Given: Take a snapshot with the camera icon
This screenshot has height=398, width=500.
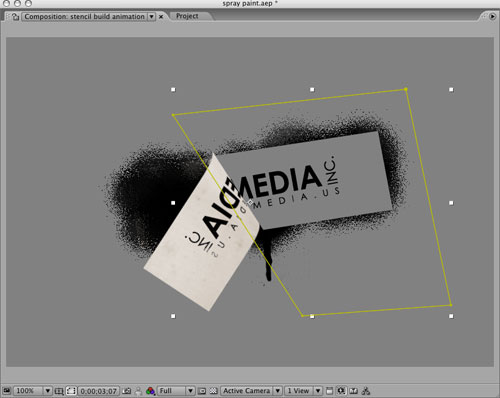Looking at the screenshot, I should tap(127, 391).
